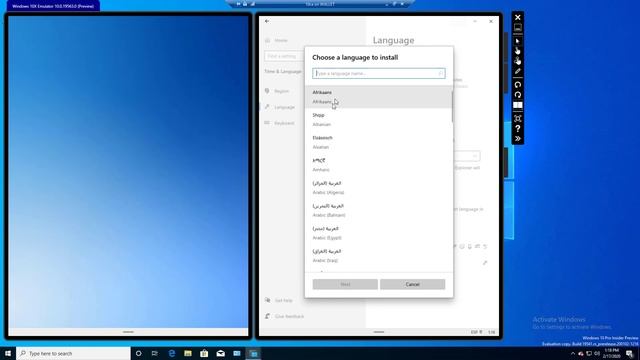Open dropdown behind dialog on Language page
The image size is (640, 360).
467,156
